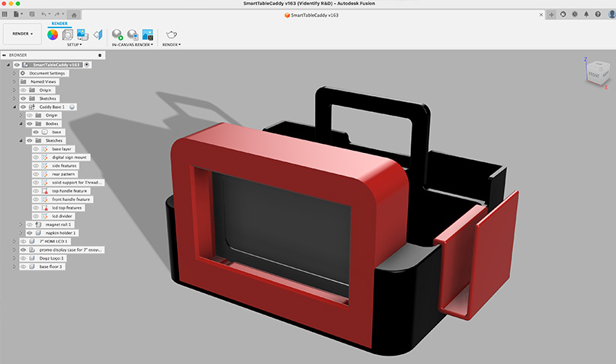Collapse the Caddy Base:1 node
616x364 pixels.
14,107
